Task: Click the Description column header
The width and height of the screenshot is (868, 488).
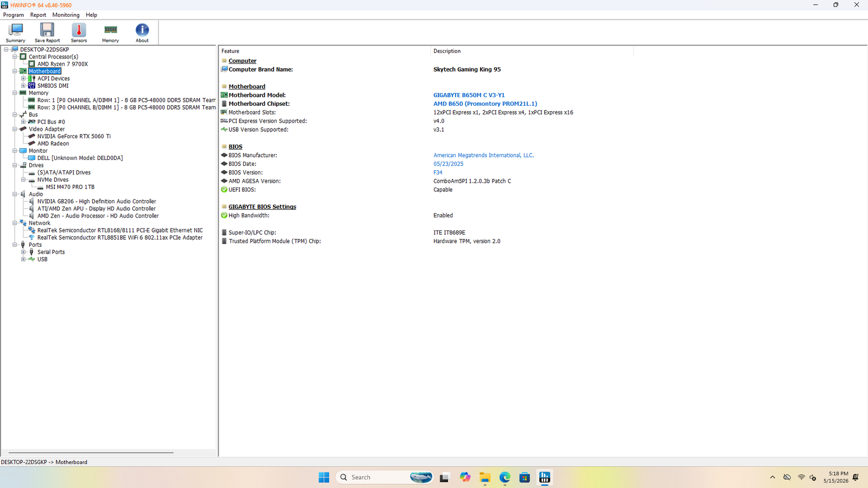Action: coord(532,51)
